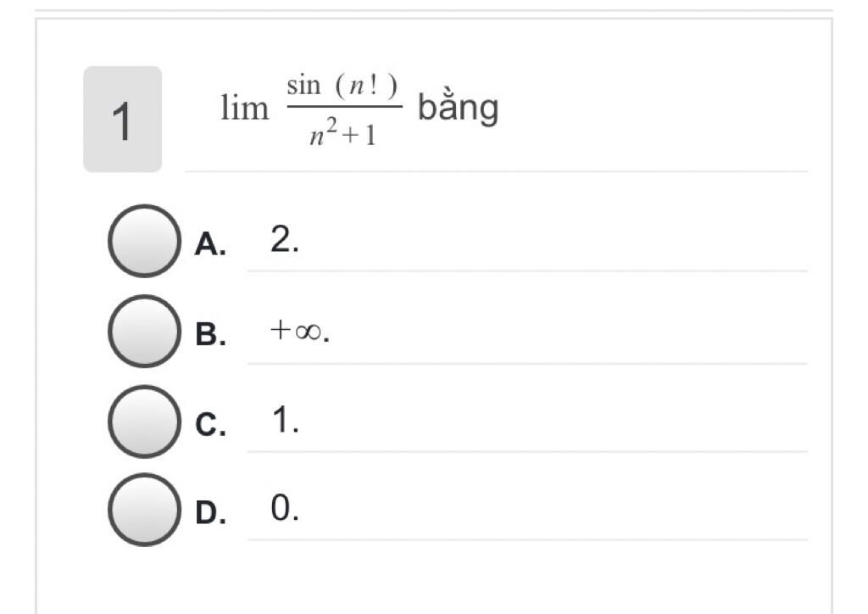Mark option C radio button
The height and width of the screenshot is (614, 868).
click(144, 421)
